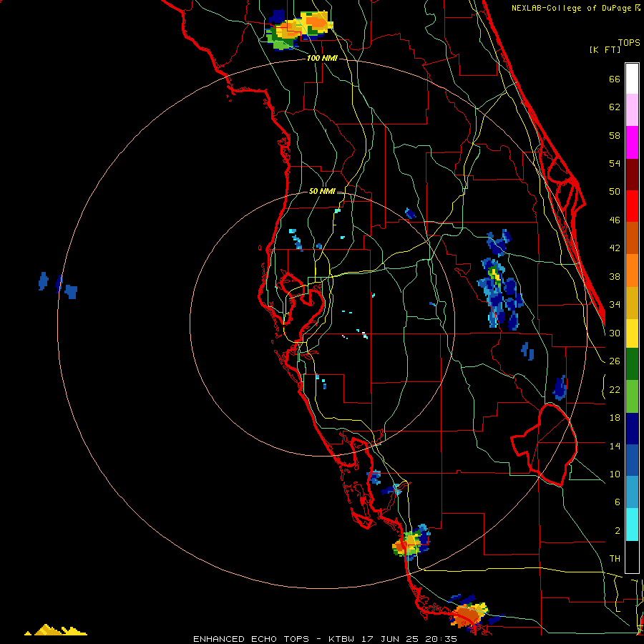Screen dimensions: 644x644
Task: Click the 26 value on the legend
Action: point(615,361)
